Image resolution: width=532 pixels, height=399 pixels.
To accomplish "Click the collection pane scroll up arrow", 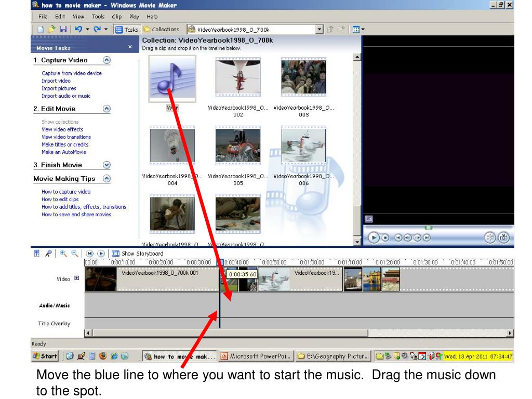I will [x=357, y=57].
